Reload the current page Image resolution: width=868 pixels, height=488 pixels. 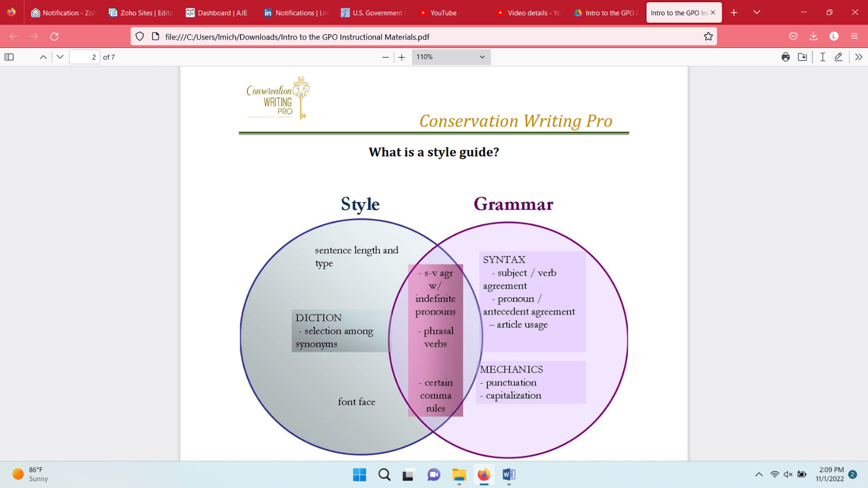54,36
